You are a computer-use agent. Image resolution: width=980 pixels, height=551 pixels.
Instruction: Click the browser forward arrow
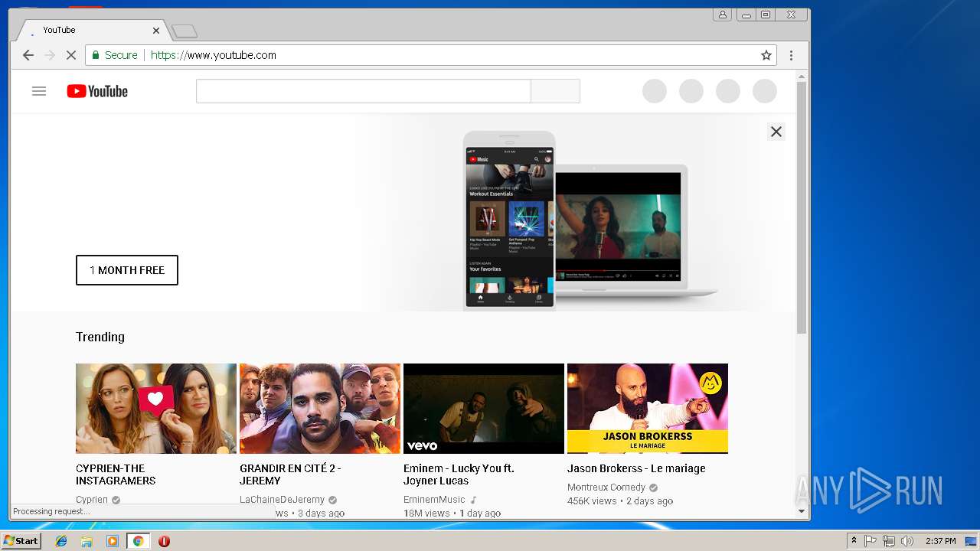click(x=50, y=55)
